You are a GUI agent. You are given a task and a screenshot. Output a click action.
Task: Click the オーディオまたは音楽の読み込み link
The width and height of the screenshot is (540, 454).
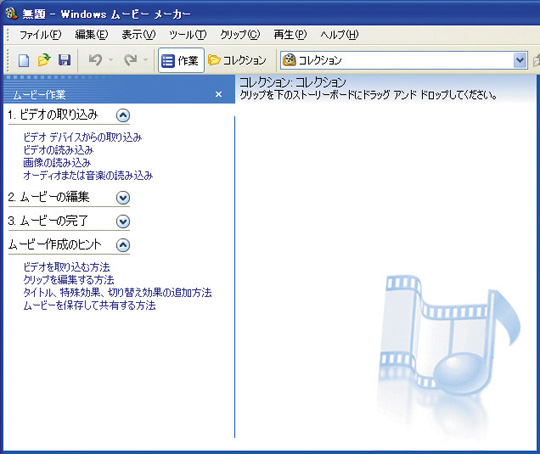(x=88, y=175)
